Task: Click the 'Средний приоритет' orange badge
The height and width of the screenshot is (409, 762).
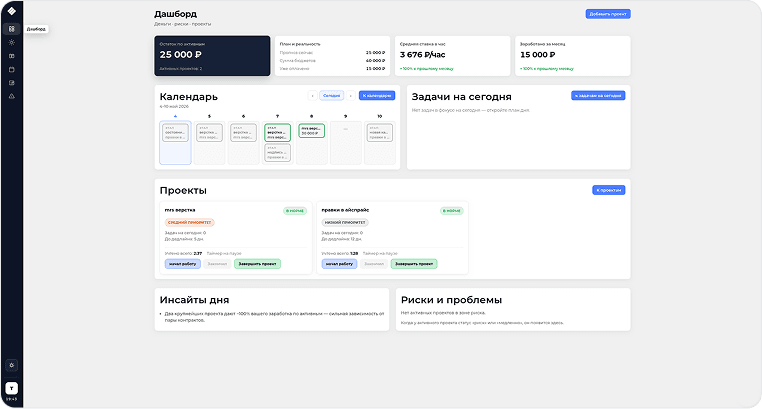Action: click(x=190, y=222)
